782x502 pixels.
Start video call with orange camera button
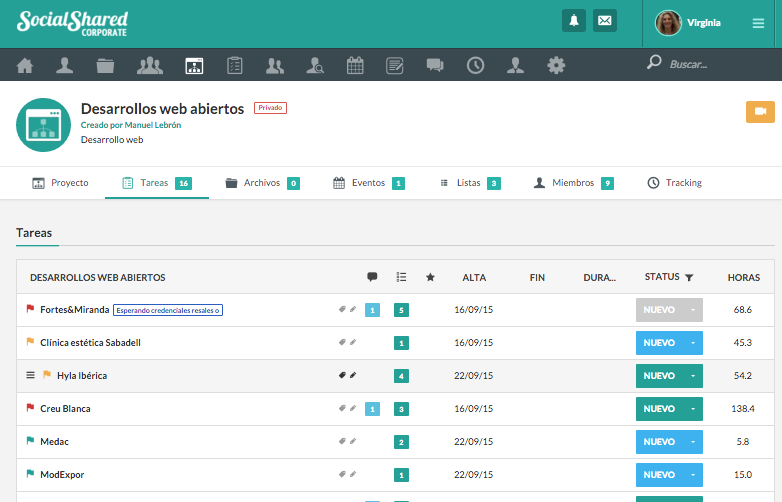pyautogui.click(x=760, y=111)
